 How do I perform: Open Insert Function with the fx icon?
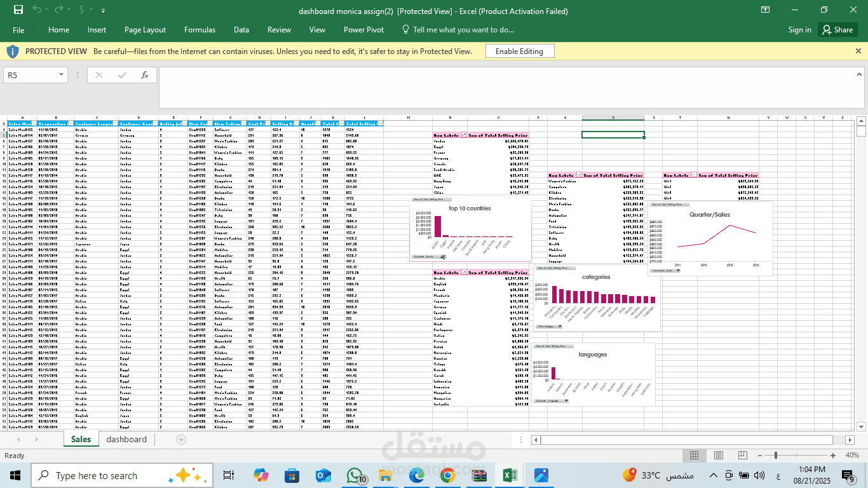pyautogui.click(x=145, y=74)
